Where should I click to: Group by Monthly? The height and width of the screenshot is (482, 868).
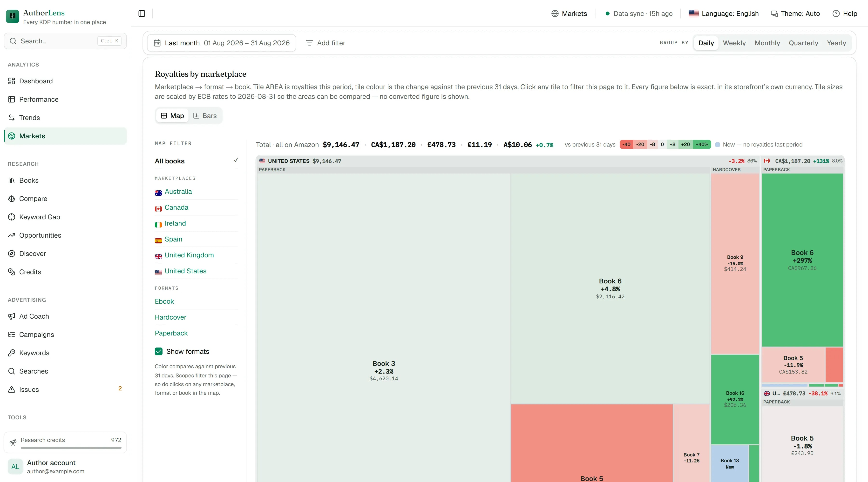coord(767,43)
